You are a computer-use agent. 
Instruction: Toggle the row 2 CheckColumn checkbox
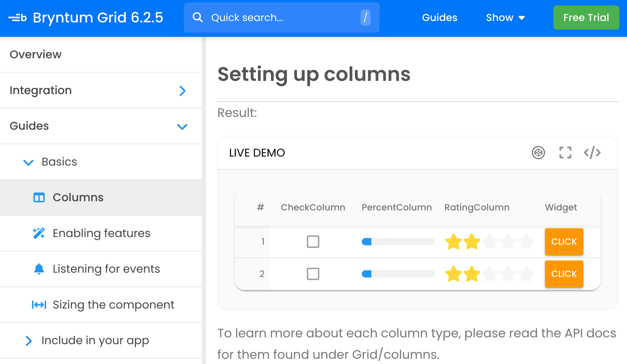[x=313, y=274]
